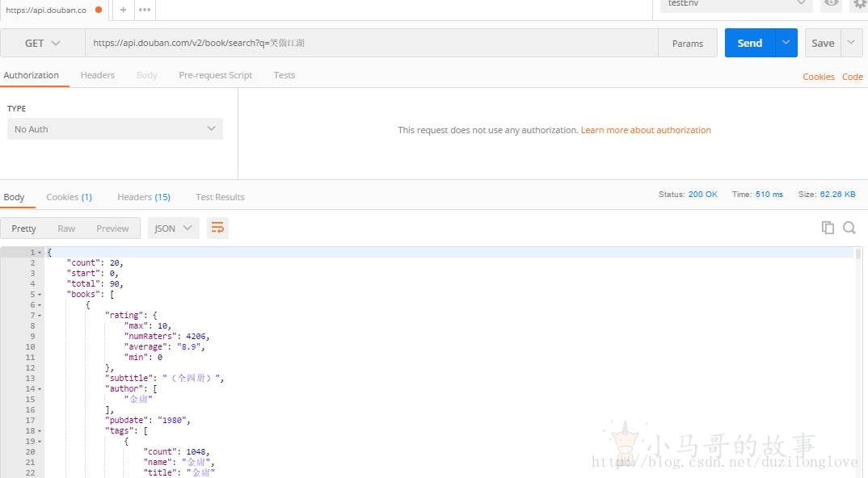This screenshot has height=478, width=868.
Task: Click the "average": "8.9" line
Action: pos(164,347)
